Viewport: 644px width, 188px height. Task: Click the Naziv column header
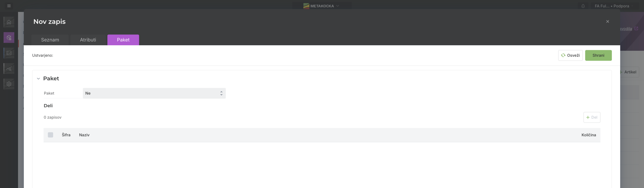tap(84, 135)
